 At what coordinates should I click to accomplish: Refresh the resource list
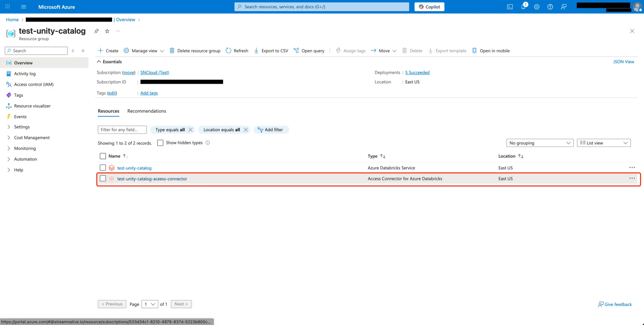coord(237,51)
